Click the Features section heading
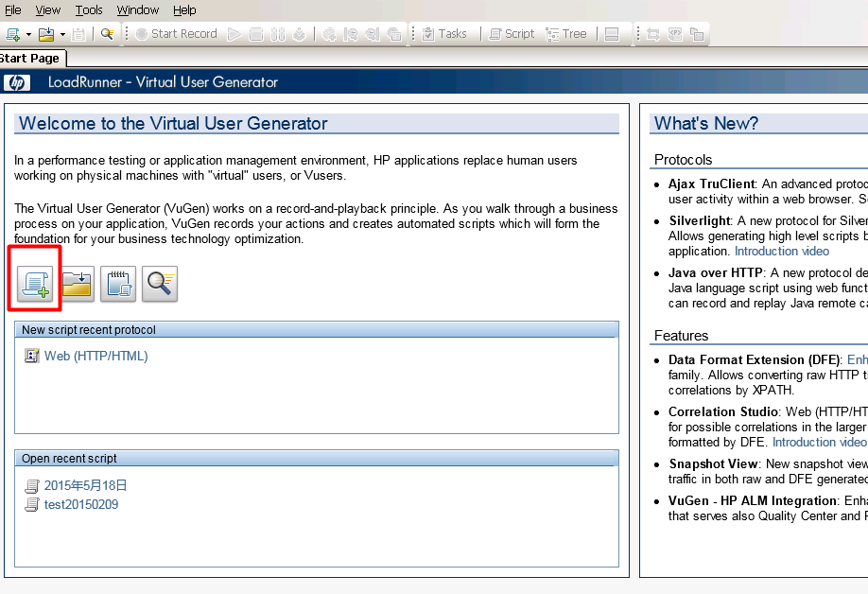 (681, 336)
